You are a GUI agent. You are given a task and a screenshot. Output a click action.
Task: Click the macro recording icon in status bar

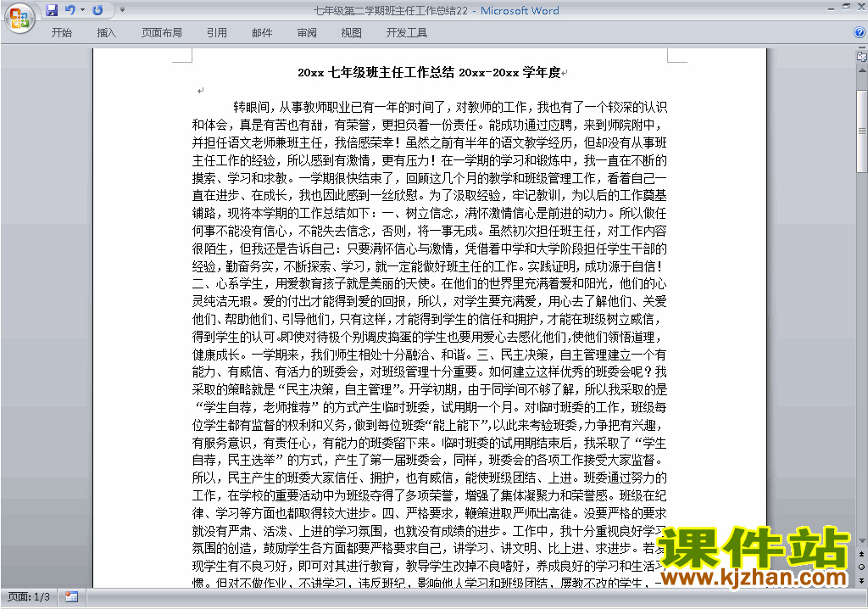pos(71,597)
